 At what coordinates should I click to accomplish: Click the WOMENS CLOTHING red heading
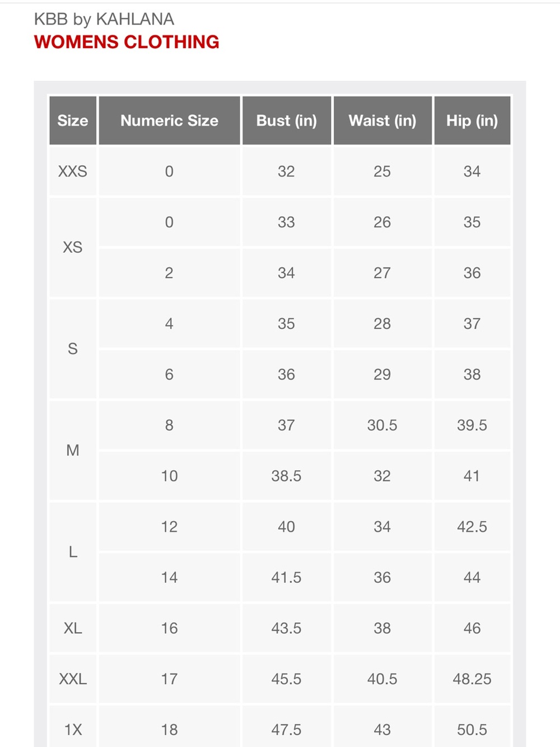click(x=127, y=42)
